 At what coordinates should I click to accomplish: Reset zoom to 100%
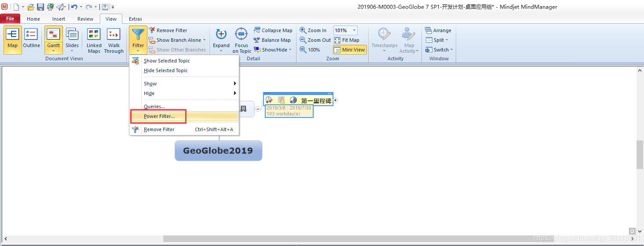point(310,50)
